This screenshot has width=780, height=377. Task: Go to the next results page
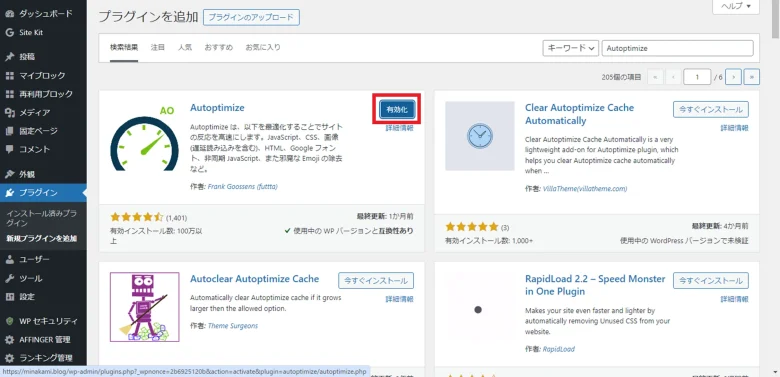point(733,77)
